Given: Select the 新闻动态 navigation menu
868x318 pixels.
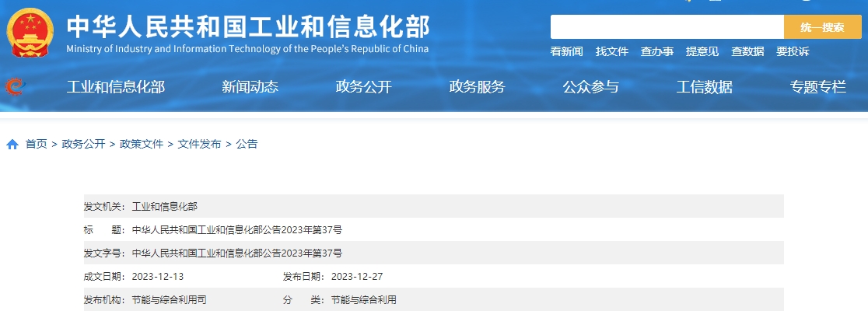Looking at the screenshot, I should coord(250,87).
